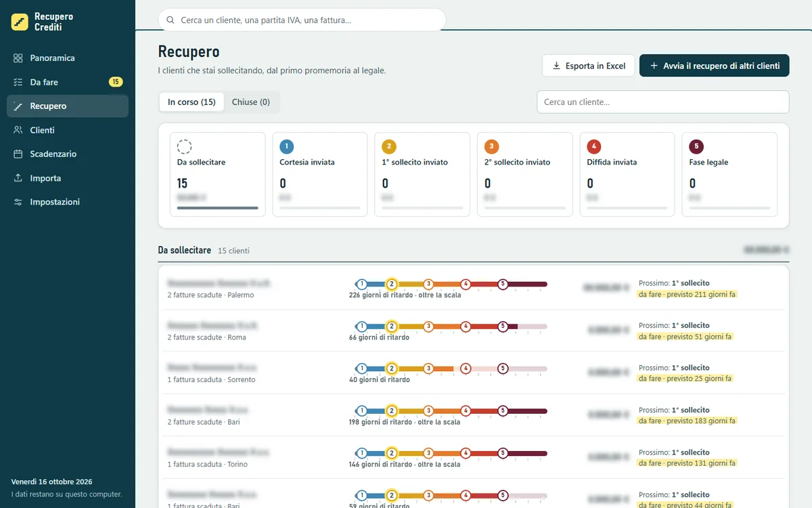812x508 pixels.
Task: Select the 1° sollecito inviato stage card
Action: coord(422,175)
